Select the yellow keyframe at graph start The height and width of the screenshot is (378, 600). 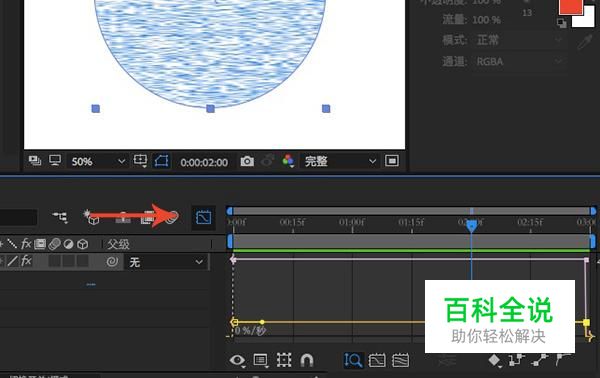(x=234, y=322)
